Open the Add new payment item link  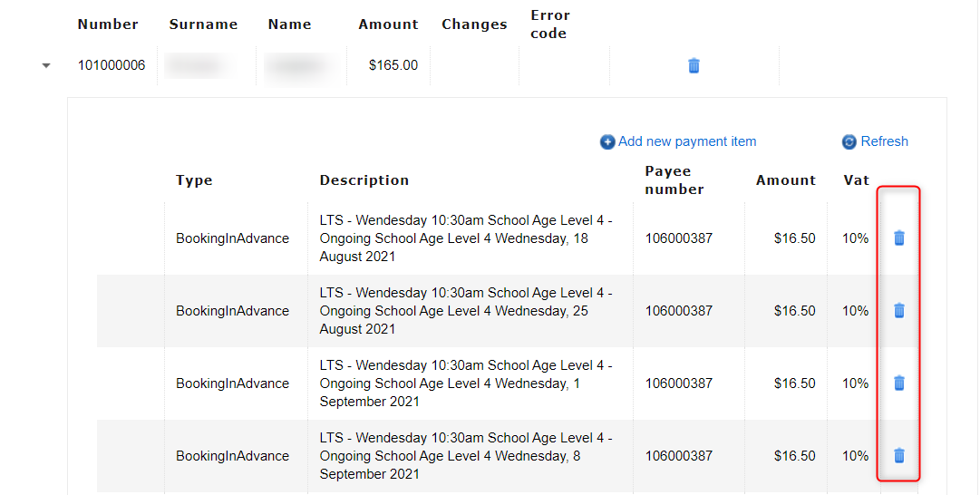tap(686, 141)
